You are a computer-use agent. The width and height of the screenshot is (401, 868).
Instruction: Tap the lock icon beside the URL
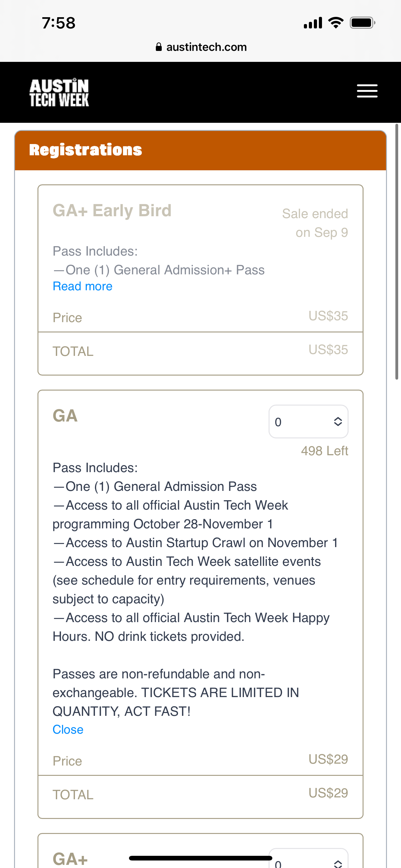pos(159,47)
